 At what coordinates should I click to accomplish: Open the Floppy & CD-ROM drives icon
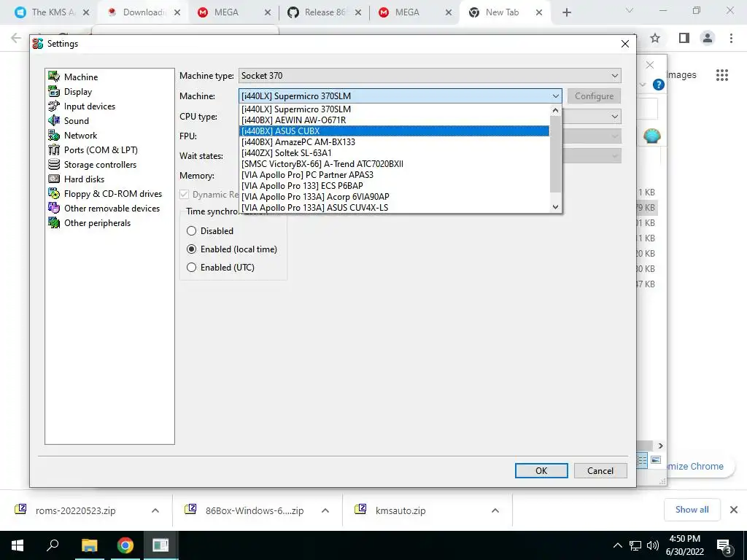pos(54,194)
